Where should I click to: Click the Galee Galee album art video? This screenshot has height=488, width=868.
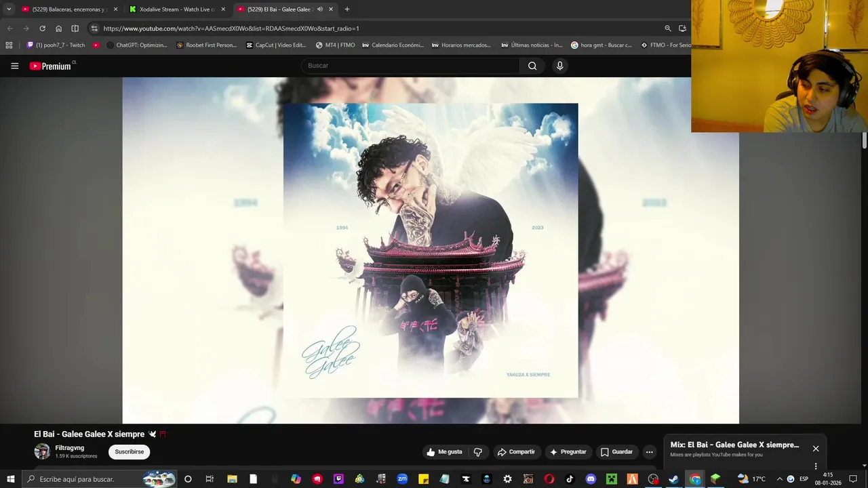(431, 250)
